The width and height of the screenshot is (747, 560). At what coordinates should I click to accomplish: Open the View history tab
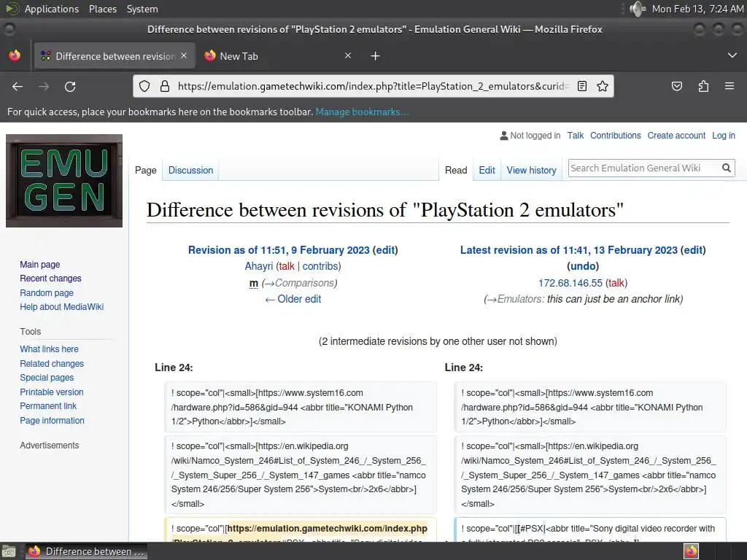tap(531, 170)
